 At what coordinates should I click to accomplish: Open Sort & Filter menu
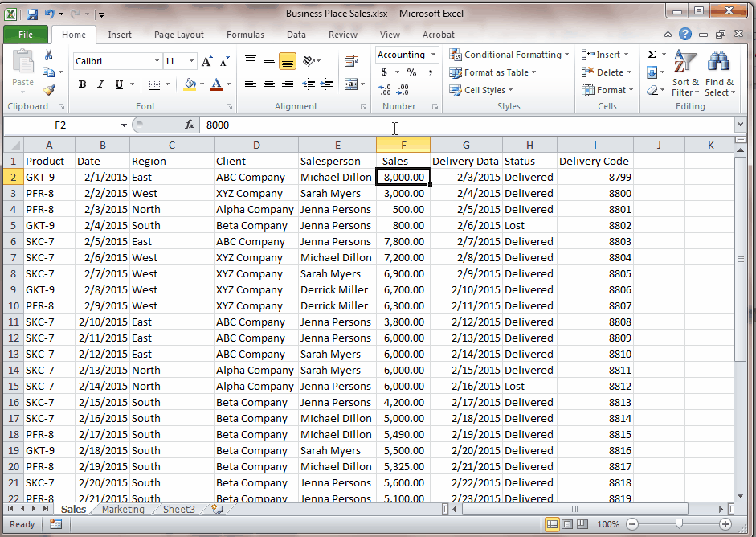(x=685, y=73)
